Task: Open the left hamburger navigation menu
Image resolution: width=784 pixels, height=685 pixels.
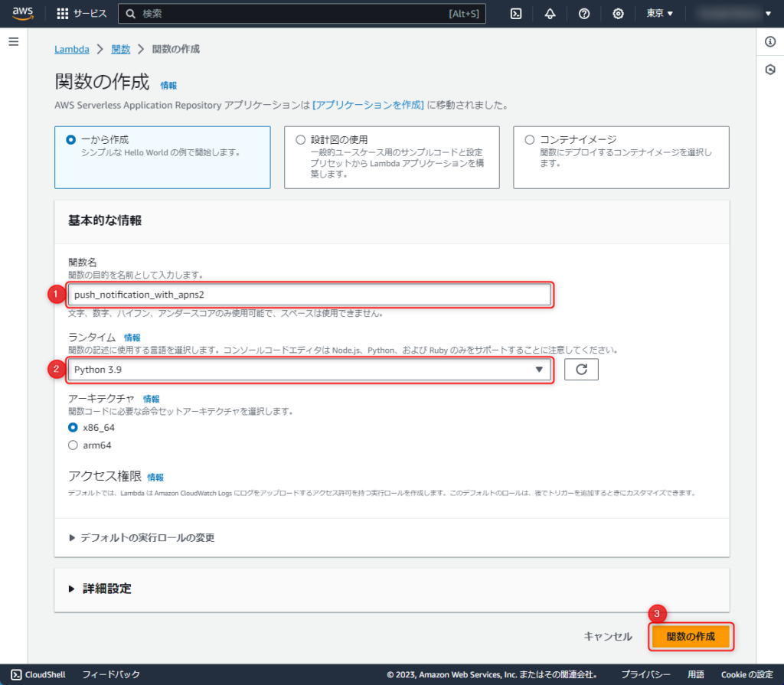Action: pyautogui.click(x=14, y=41)
